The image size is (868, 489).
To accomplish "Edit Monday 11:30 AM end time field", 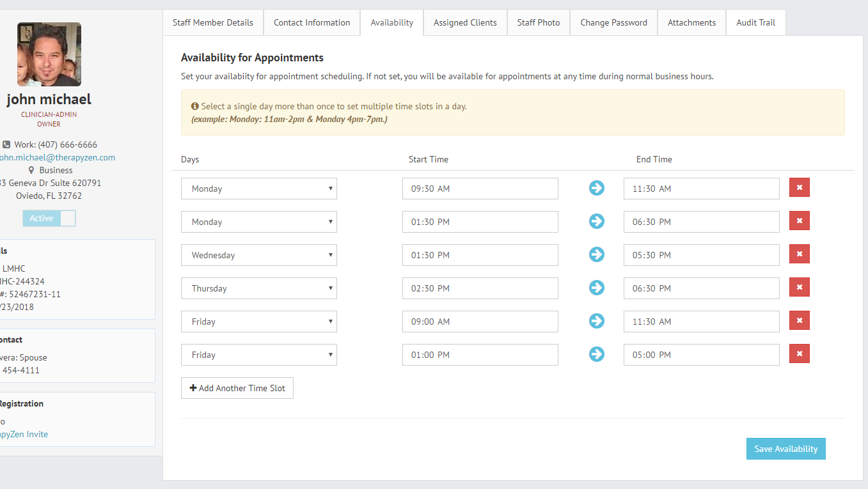I will pos(702,189).
